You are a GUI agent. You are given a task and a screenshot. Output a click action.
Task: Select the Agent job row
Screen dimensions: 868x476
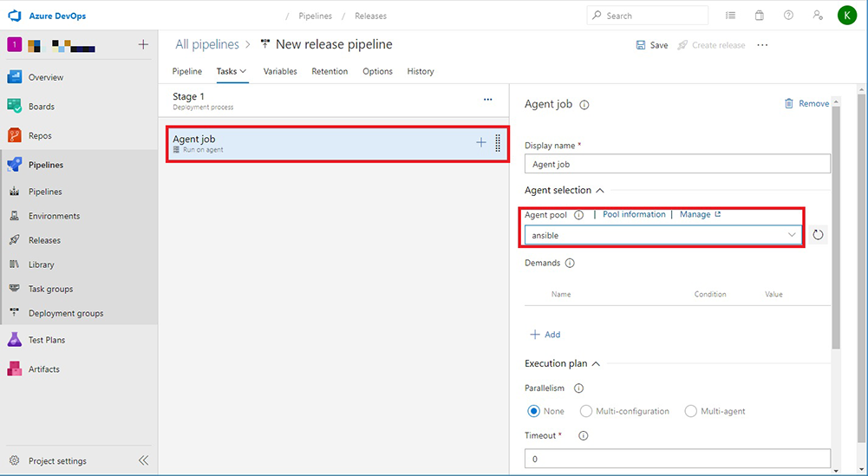337,144
